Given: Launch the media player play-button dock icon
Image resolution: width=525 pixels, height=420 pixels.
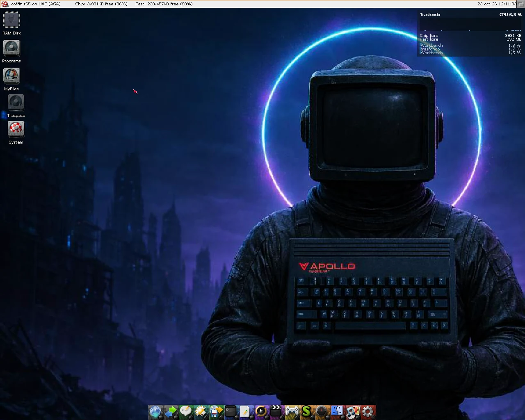Looking at the screenshot, I should point(262,411).
